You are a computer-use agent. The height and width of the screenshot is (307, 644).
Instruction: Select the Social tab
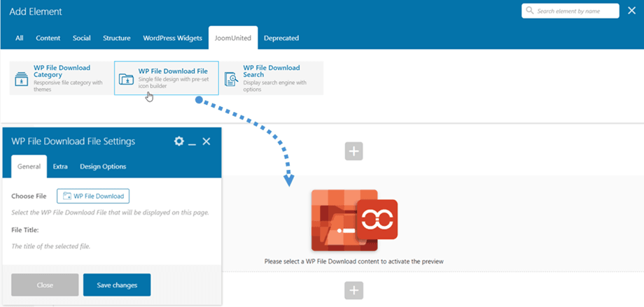[81, 38]
